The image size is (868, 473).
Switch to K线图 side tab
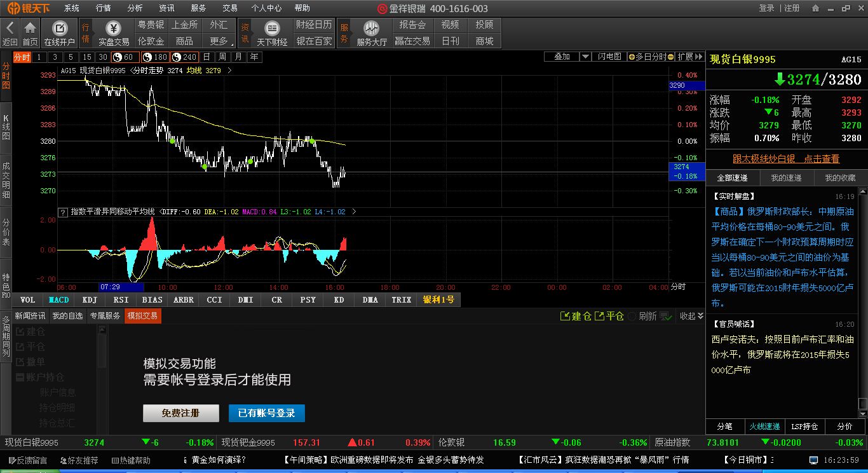click(x=6, y=127)
